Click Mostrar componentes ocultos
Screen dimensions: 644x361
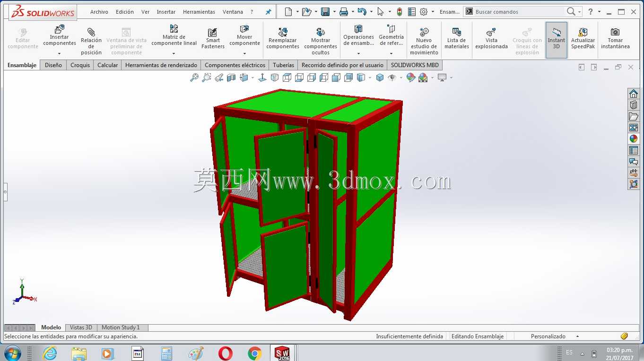click(x=321, y=41)
